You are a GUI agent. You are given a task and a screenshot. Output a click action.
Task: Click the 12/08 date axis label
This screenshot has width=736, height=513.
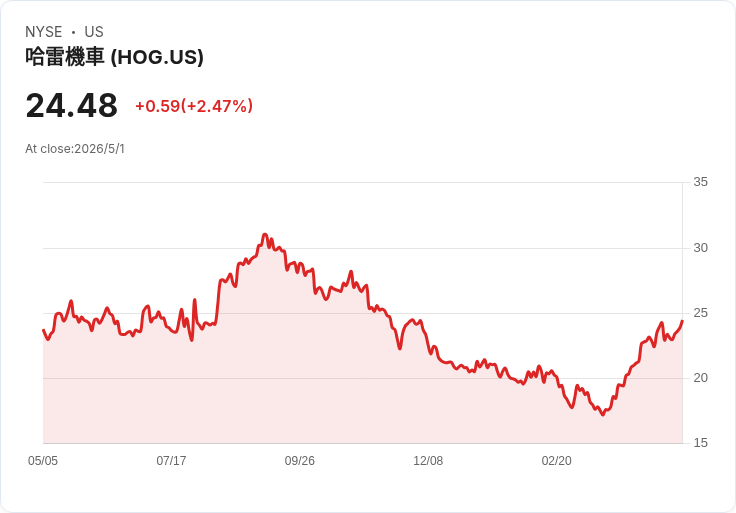(x=428, y=460)
